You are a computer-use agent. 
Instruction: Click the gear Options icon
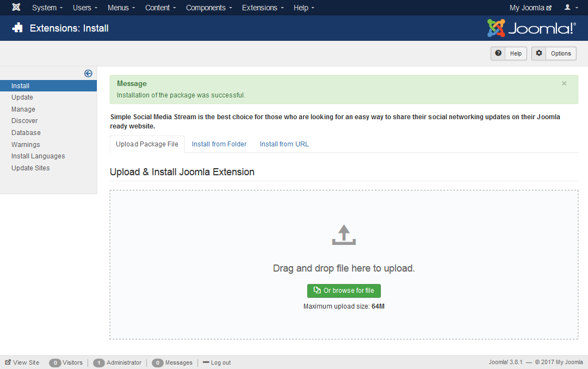pyautogui.click(x=539, y=53)
